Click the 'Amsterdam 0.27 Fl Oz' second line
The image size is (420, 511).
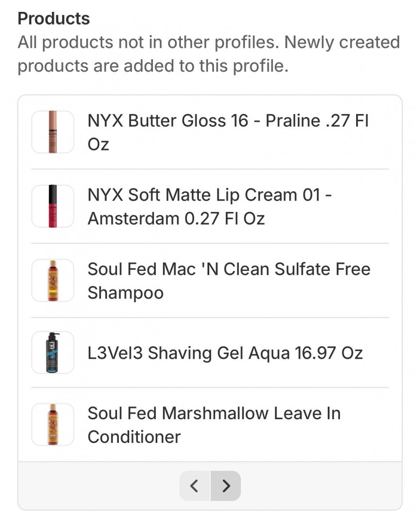pos(176,219)
